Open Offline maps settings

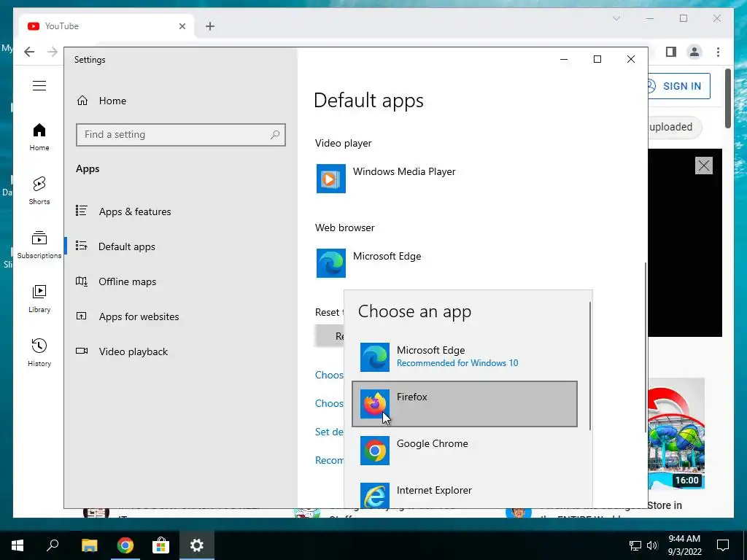click(127, 281)
